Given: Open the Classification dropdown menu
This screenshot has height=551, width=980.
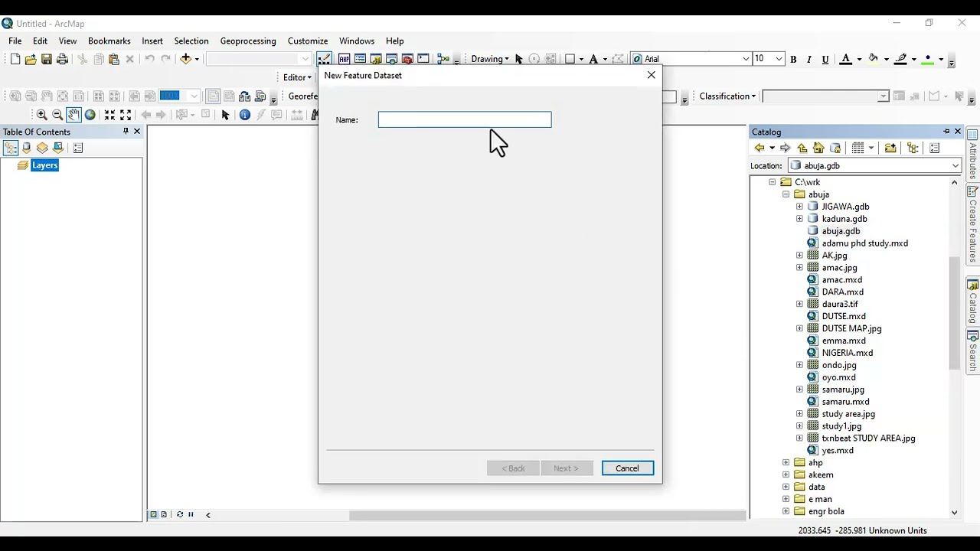Looking at the screenshot, I should click(727, 96).
